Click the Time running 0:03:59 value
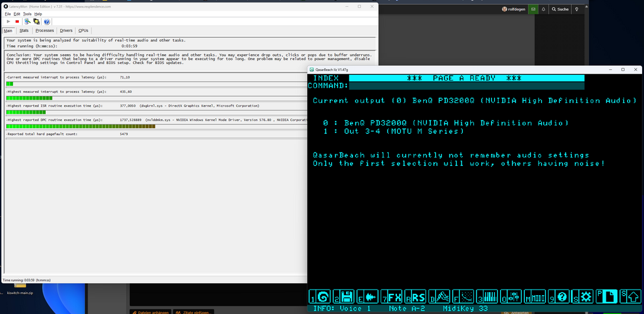Image resolution: width=644 pixels, height=314 pixels. [129, 46]
